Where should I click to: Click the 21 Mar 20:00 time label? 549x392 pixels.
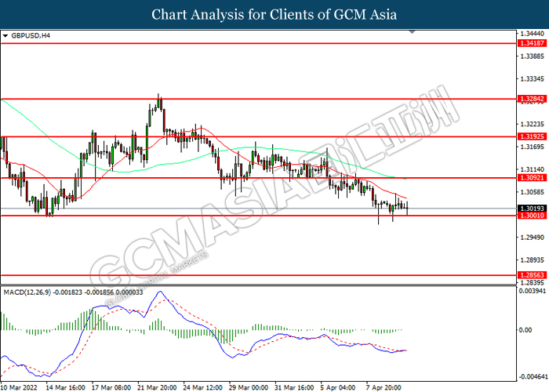click(x=157, y=387)
